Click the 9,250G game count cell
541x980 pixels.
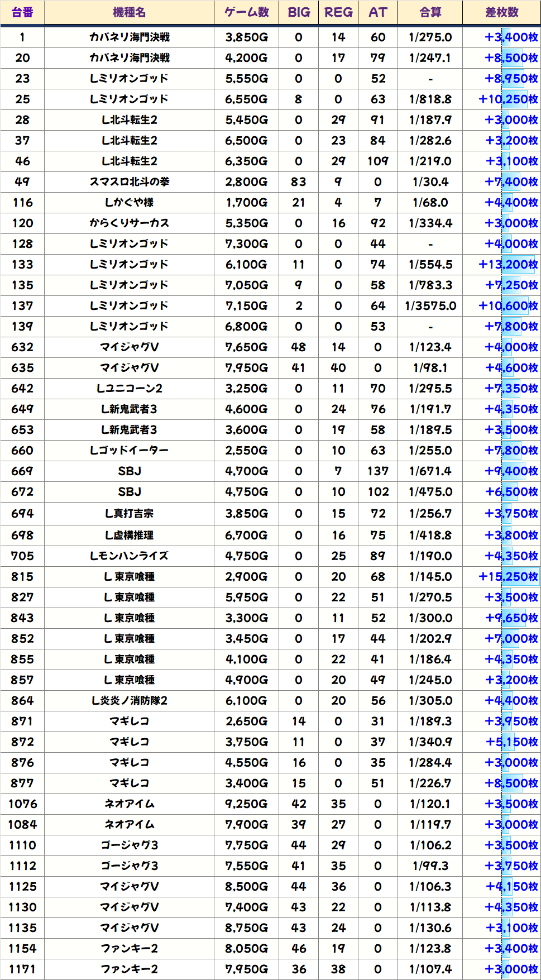(246, 804)
